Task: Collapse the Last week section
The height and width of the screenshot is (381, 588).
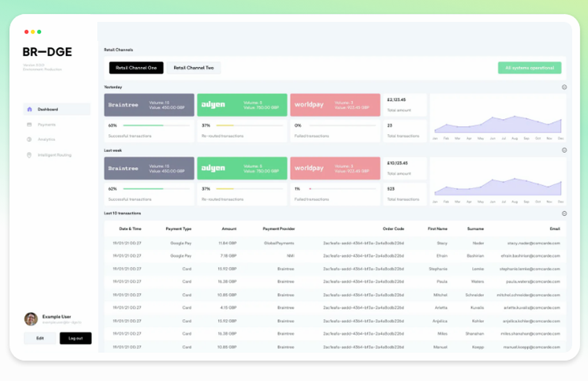Action: tap(564, 150)
